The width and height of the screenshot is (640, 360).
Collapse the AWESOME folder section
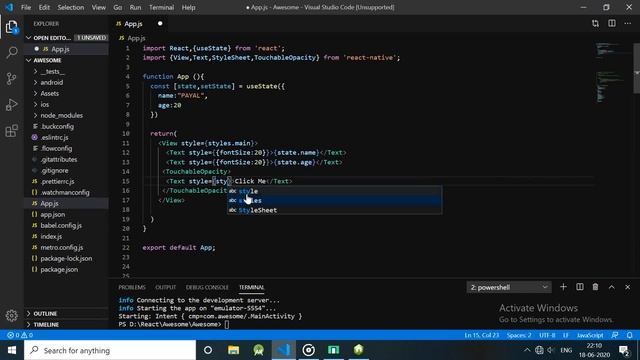click(67, 60)
